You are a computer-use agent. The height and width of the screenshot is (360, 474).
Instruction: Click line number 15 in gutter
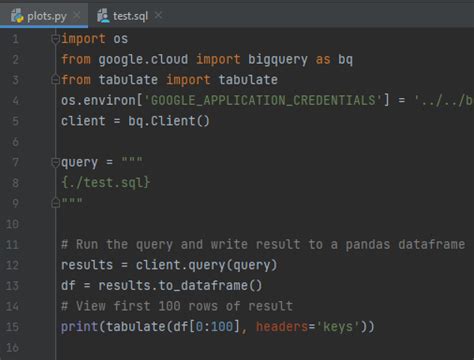[12, 327]
